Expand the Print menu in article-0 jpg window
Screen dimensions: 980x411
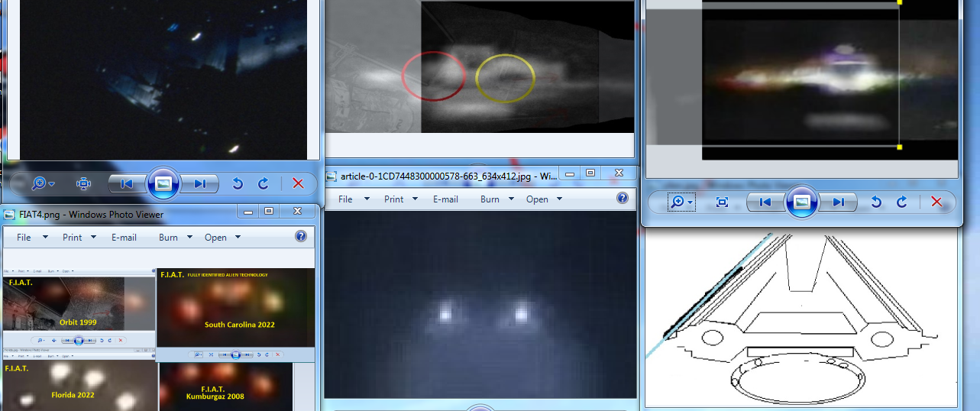coord(402,199)
